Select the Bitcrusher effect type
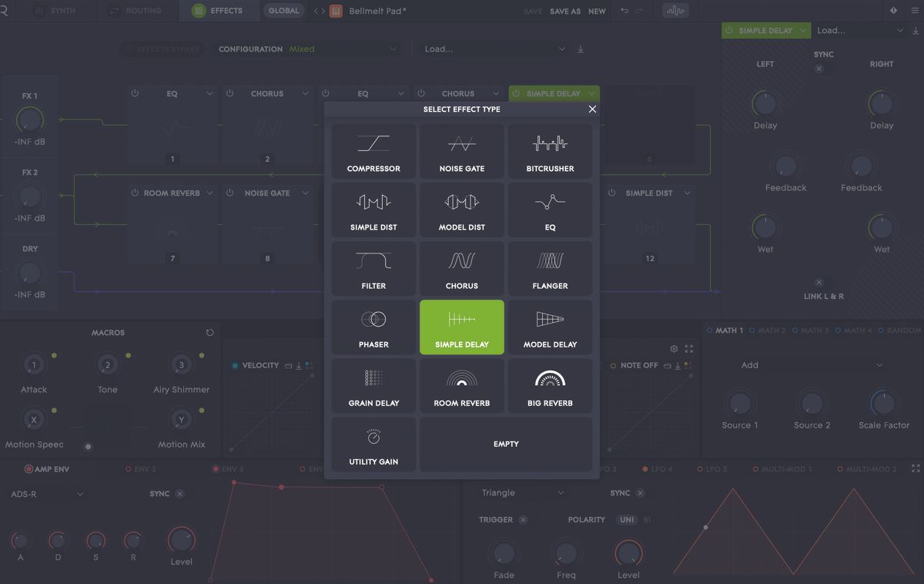Screen dimensions: 924x584 click(x=550, y=151)
